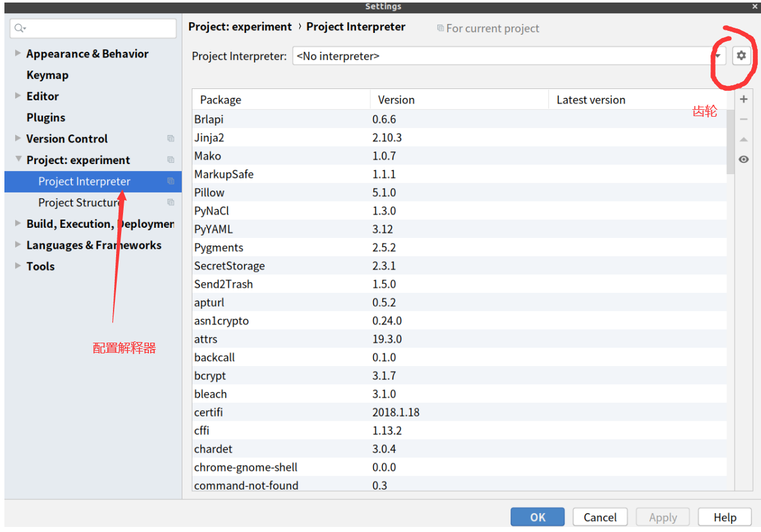Open the Project Interpreter dropdown
The height and width of the screenshot is (532, 761).
coord(718,56)
